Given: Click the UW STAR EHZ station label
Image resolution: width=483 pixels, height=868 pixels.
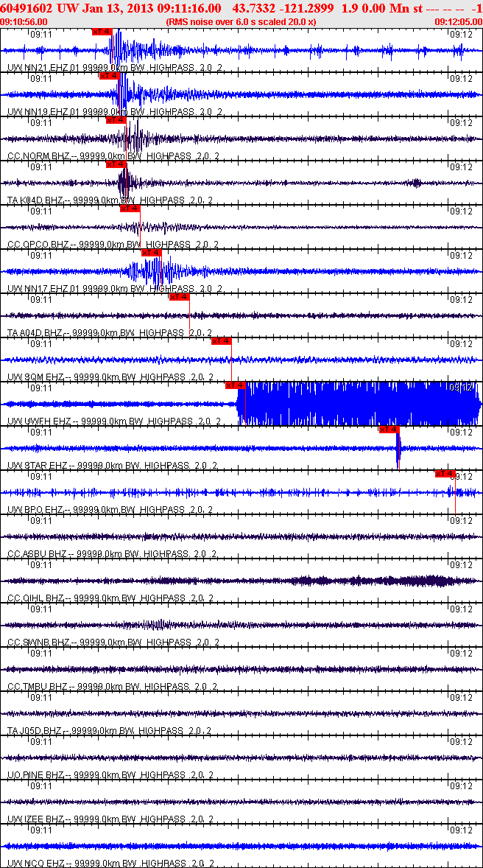Looking at the screenshot, I should click(113, 466).
